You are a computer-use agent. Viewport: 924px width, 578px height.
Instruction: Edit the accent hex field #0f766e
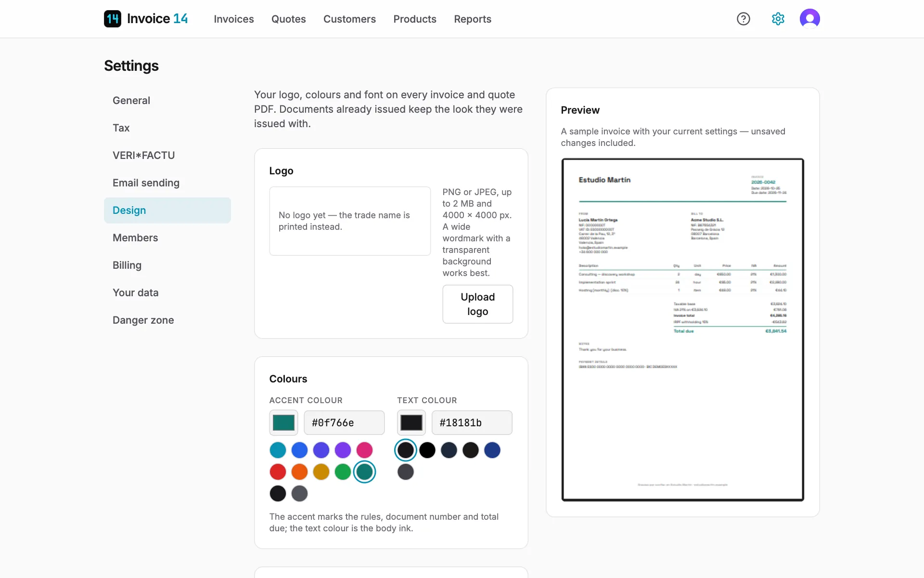[344, 423]
